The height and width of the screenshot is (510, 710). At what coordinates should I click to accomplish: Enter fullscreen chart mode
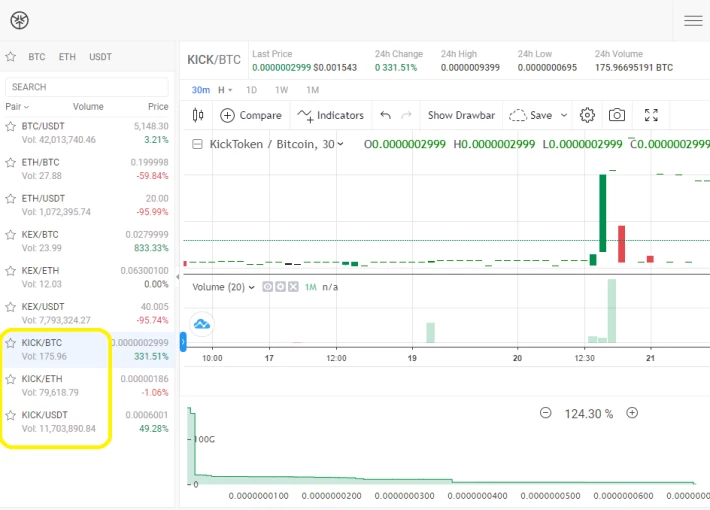point(651,115)
